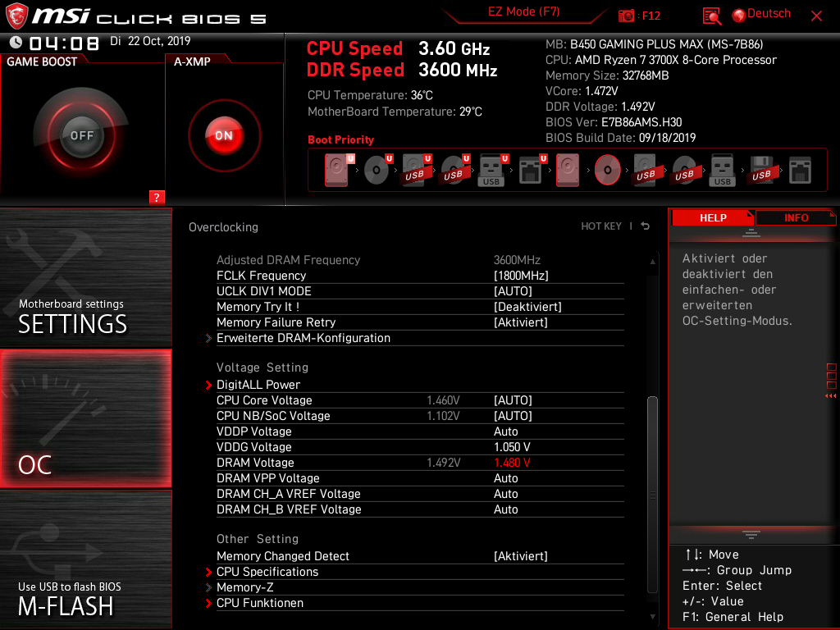Toggle Memory Failure Retry Aktiviert value
This screenshot has height=630, width=840.
coord(520,322)
